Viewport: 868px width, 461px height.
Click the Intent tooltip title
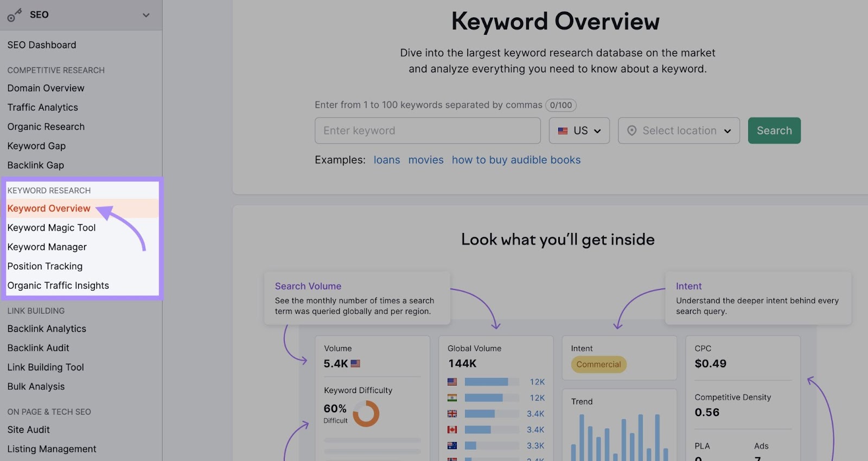[689, 286]
